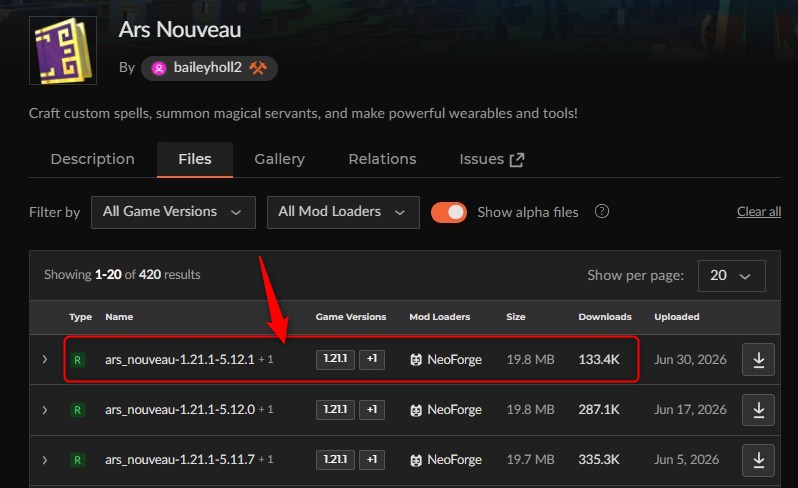Click the Jun 5, 2026 upload date

[687, 460]
